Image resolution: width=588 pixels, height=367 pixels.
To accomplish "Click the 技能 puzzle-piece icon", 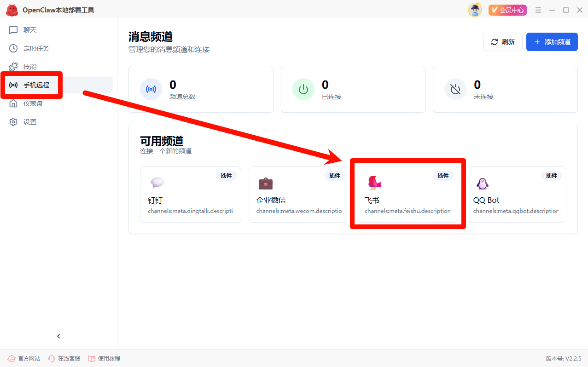I will 13,67.
